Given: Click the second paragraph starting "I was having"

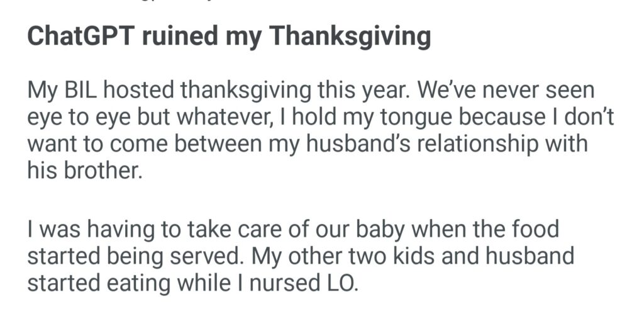Looking at the screenshot, I should click(293, 255).
